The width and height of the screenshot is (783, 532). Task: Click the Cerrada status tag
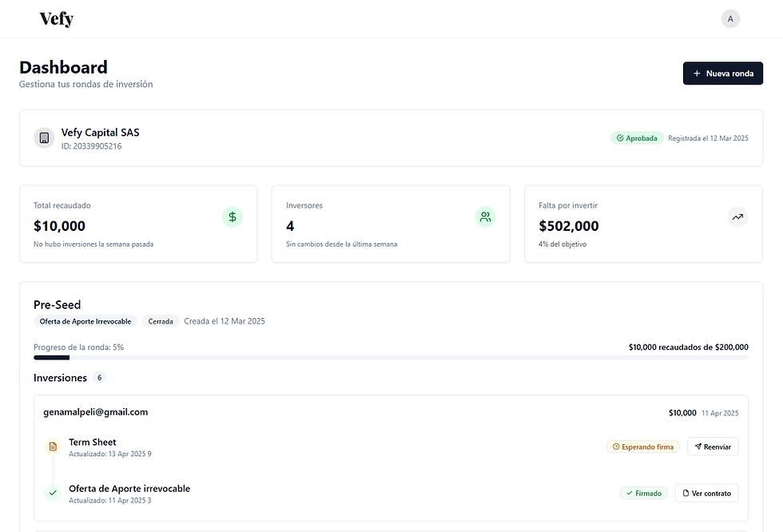[x=161, y=321]
